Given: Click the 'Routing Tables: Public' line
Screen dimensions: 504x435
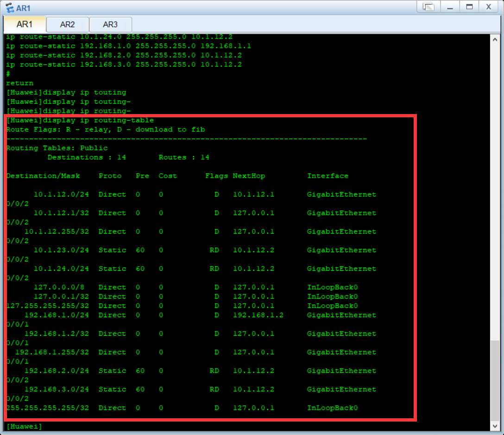Looking at the screenshot, I should (x=57, y=148).
